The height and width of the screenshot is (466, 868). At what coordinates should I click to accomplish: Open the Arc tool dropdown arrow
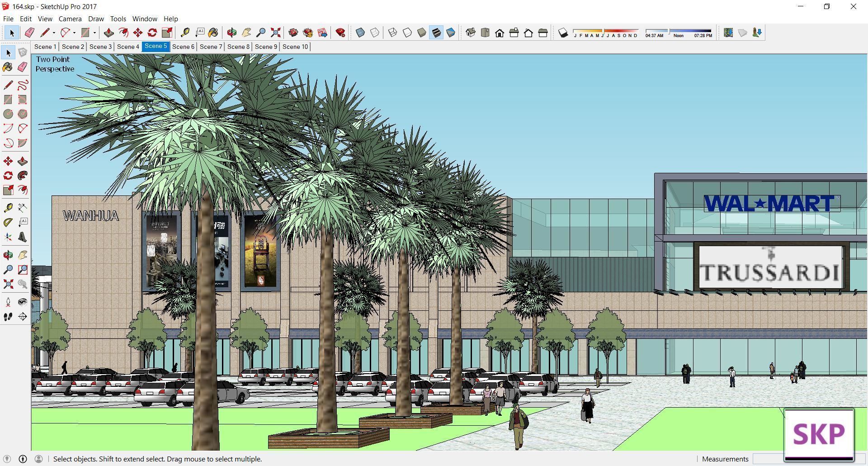coord(74,33)
